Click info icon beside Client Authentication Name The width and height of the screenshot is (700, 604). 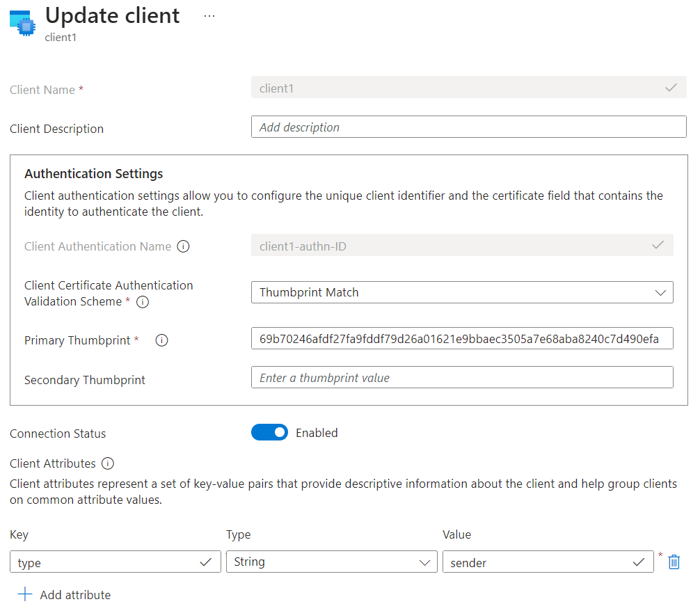coord(183,246)
